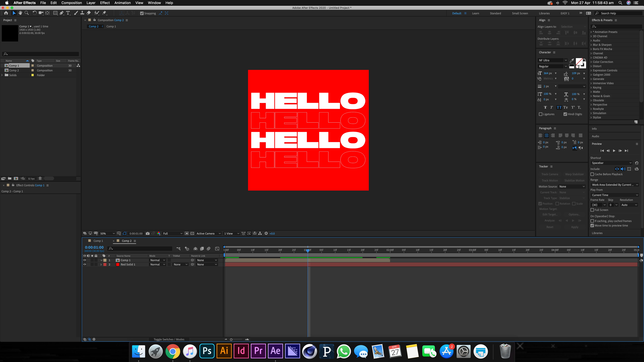Open the 50% magnification dropdown
The image size is (644, 362).
[108, 233]
